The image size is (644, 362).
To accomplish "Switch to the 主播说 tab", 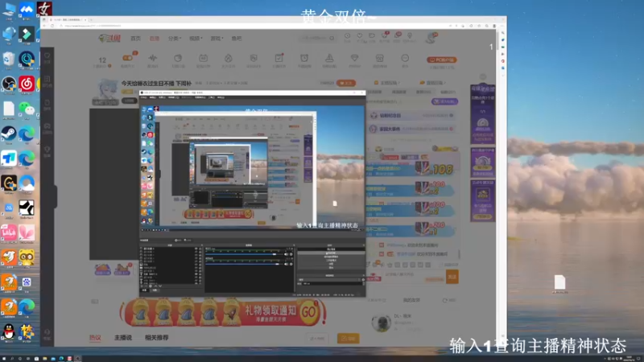I will click(x=123, y=337).
